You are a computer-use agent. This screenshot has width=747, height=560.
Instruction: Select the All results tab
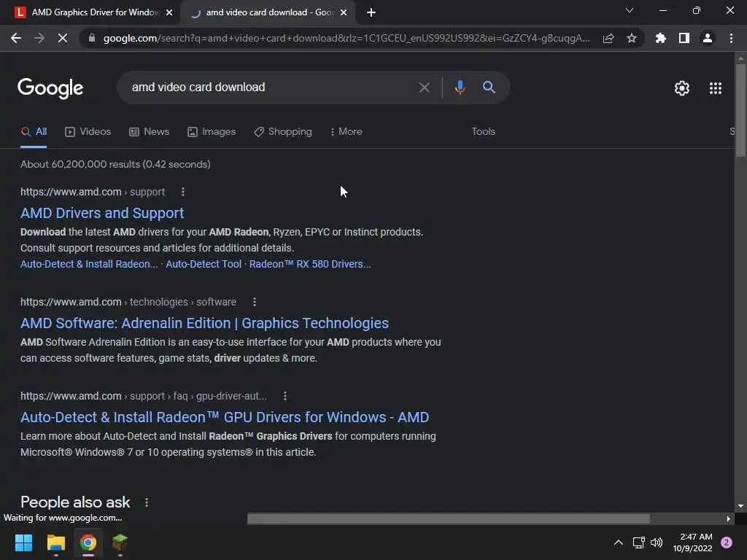tap(34, 132)
